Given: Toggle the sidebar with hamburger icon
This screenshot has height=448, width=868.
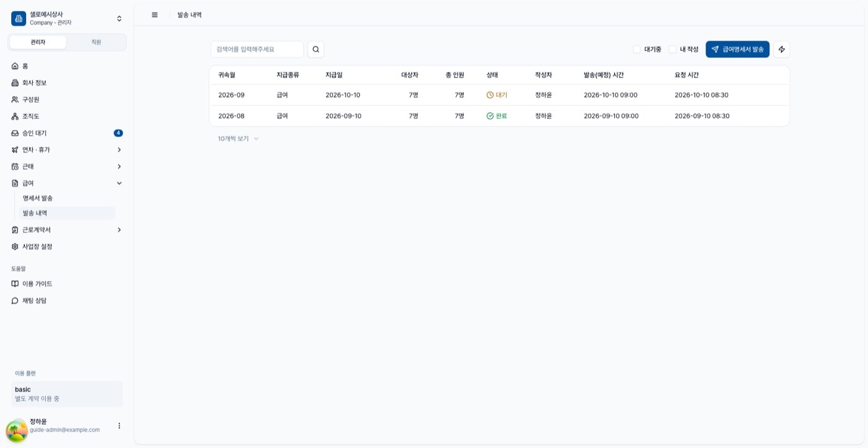Looking at the screenshot, I should pos(154,15).
